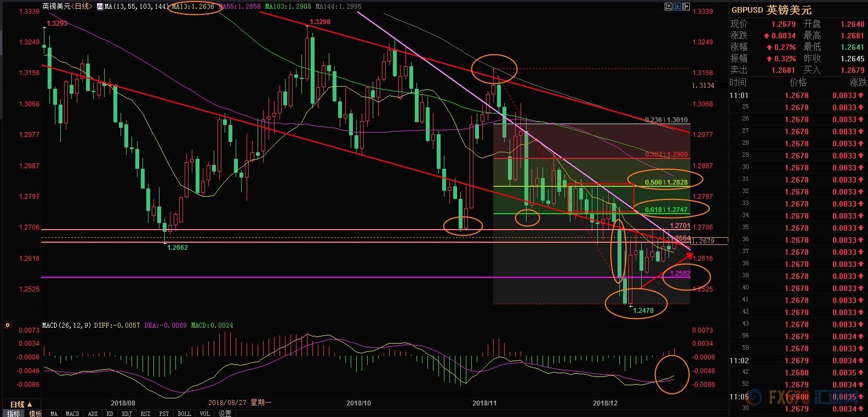Enable the KDJ indicator
This screenshot has height=417, width=868.
coord(127,413)
